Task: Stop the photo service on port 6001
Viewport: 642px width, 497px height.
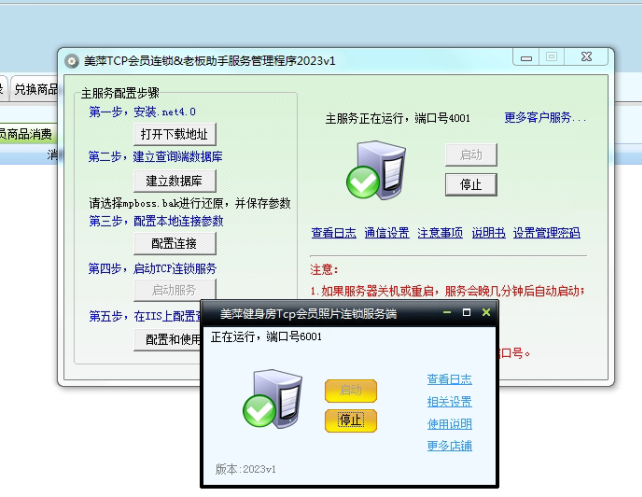Action: [x=351, y=420]
